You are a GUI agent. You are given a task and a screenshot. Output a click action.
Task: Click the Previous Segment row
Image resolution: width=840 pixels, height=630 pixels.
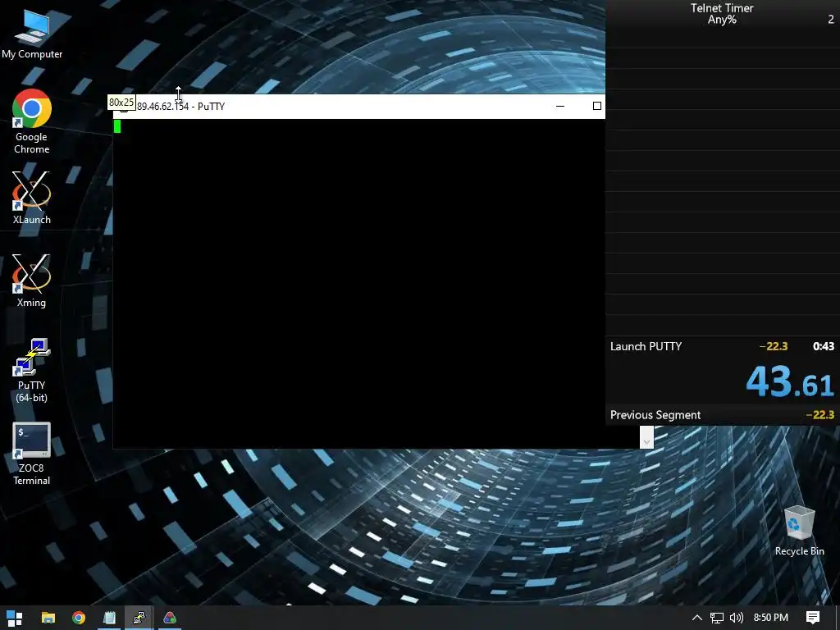[722, 414]
